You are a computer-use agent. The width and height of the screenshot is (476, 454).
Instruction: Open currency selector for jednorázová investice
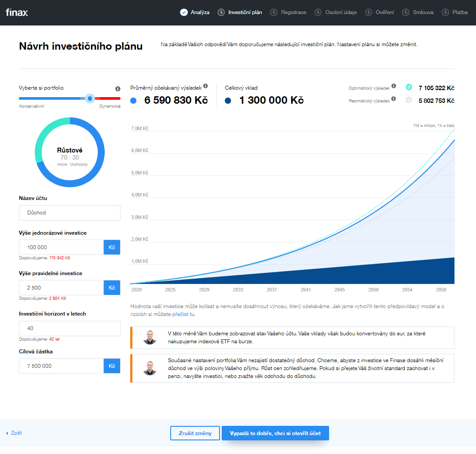(112, 247)
